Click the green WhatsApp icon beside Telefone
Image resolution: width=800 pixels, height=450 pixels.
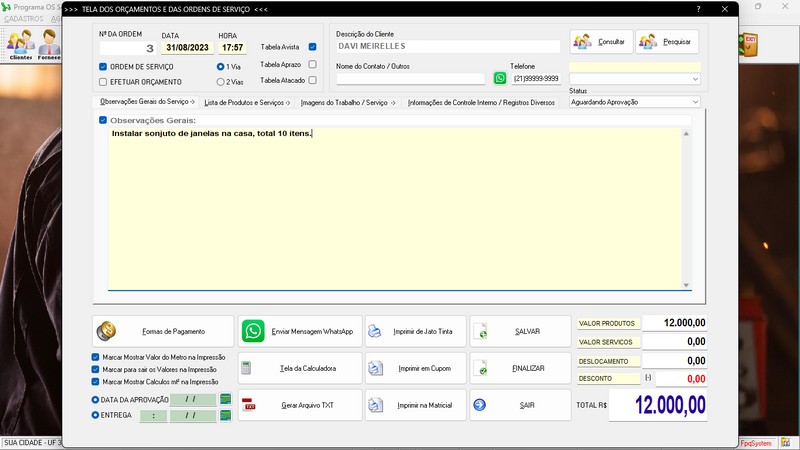coord(500,78)
